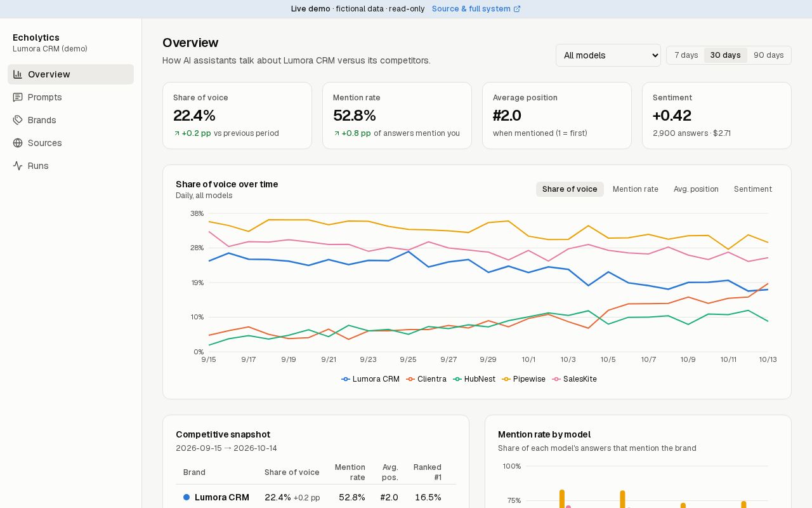Switch chart to Avg. position tab
812x508 pixels.
pyautogui.click(x=696, y=189)
